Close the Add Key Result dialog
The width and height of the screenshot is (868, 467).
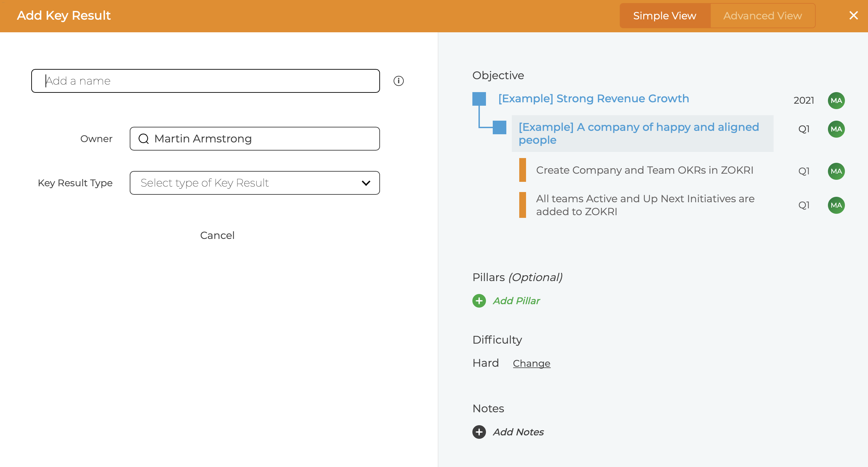pos(853,15)
